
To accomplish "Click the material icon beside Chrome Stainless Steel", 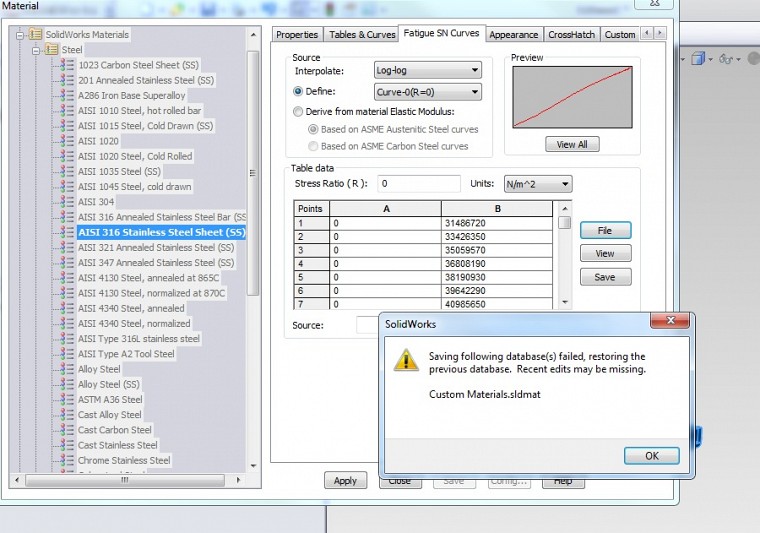I will pos(67,460).
